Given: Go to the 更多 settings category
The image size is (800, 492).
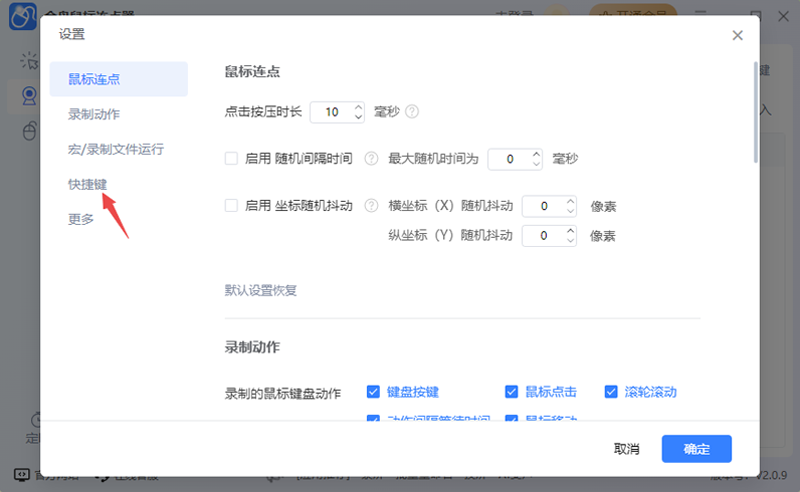Looking at the screenshot, I should click(x=81, y=219).
